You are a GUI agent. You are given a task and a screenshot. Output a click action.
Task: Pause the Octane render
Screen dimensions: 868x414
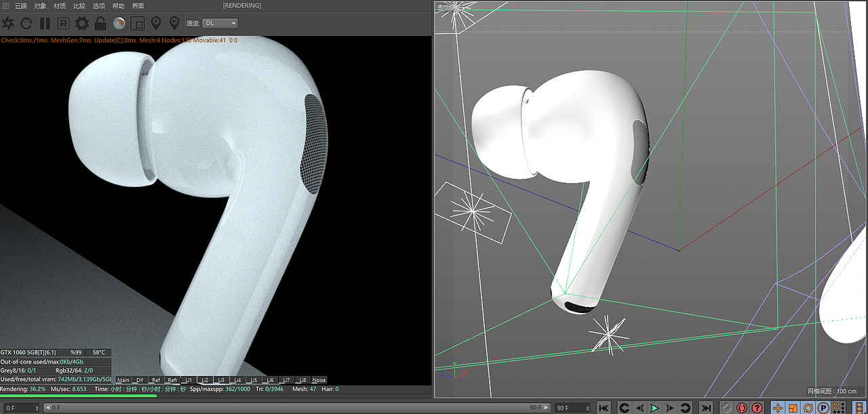45,23
